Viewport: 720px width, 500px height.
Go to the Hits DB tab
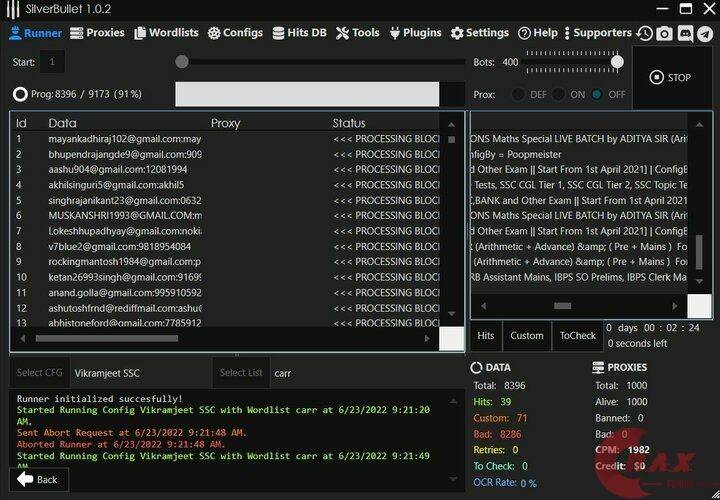(x=299, y=33)
